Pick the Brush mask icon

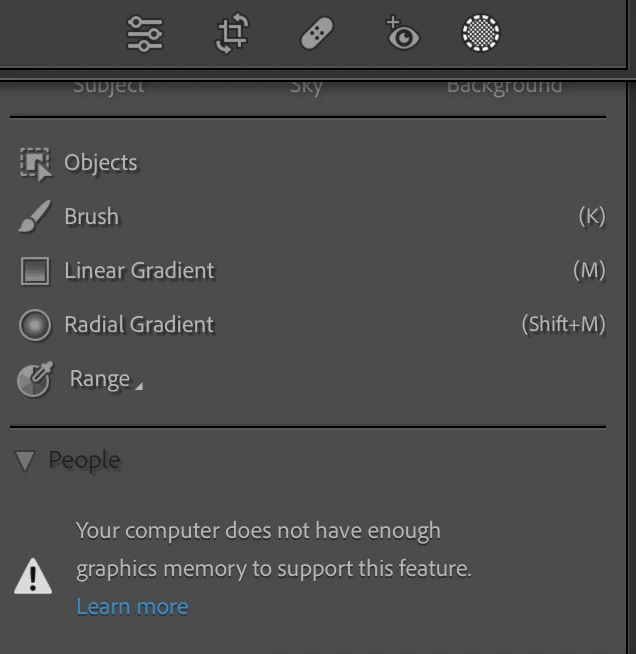pyautogui.click(x=35, y=217)
